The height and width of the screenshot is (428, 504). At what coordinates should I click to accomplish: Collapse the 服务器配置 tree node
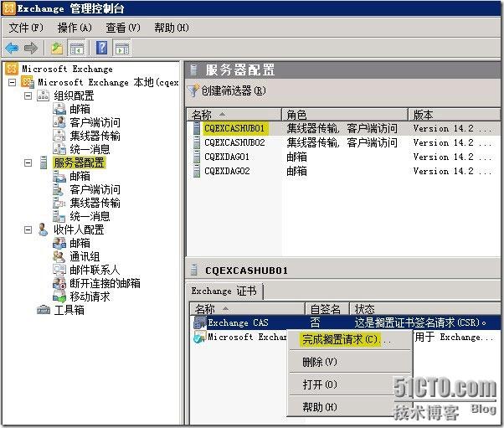tap(28, 162)
